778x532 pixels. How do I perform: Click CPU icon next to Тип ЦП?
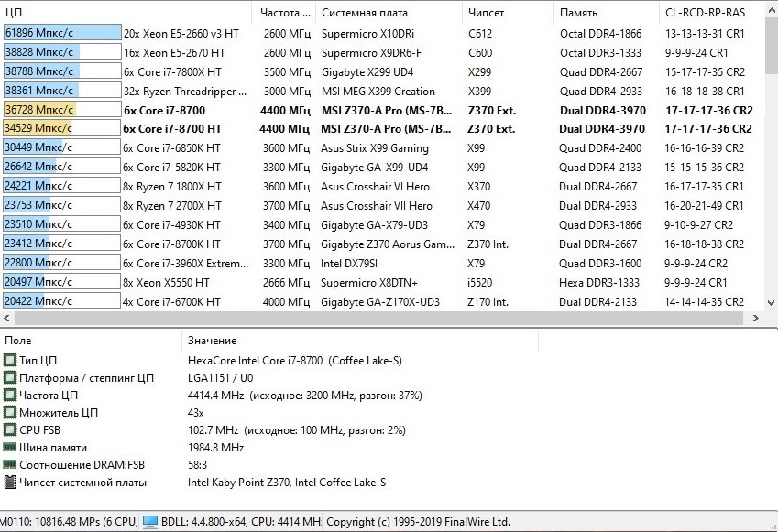pyautogui.click(x=9, y=360)
